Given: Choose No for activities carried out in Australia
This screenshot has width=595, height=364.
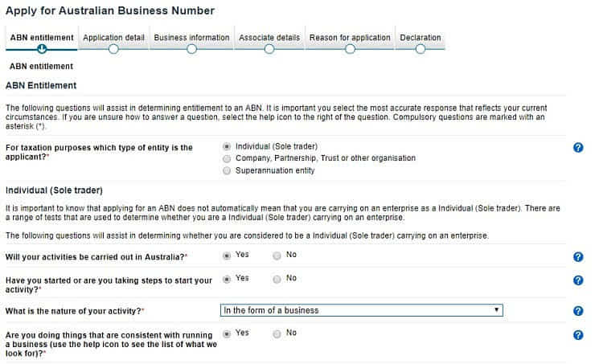Looking at the screenshot, I should click(277, 256).
